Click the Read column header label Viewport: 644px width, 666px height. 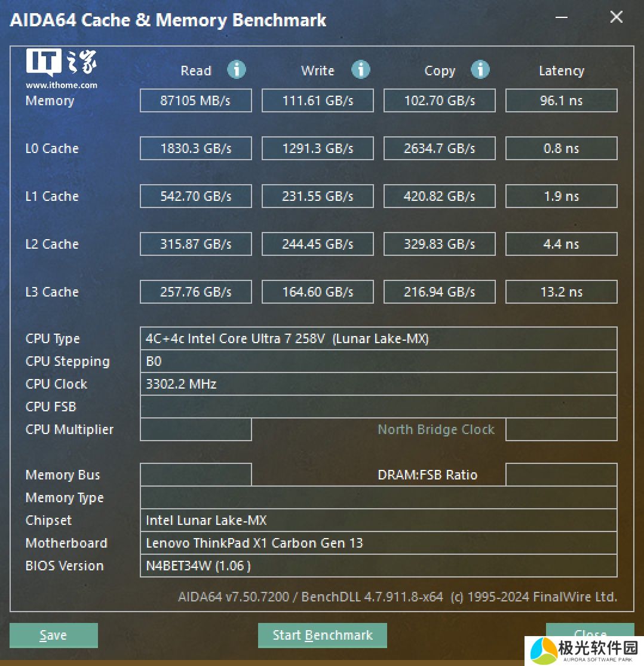196,71
